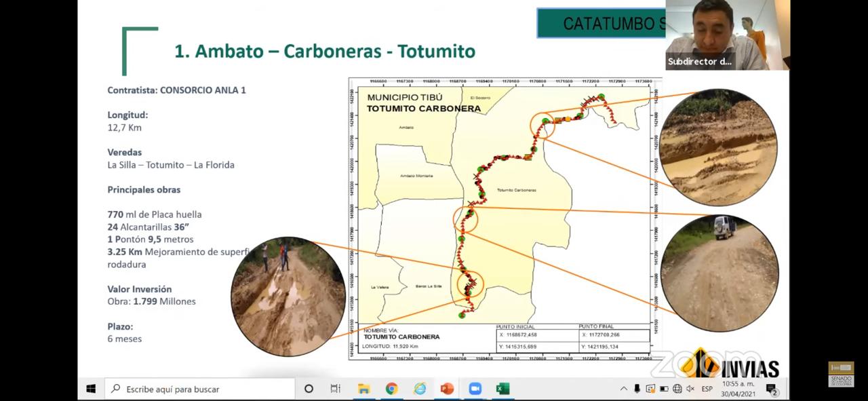Open the notification center with 2 alerts
This screenshot has height=401, width=868.
(771, 389)
